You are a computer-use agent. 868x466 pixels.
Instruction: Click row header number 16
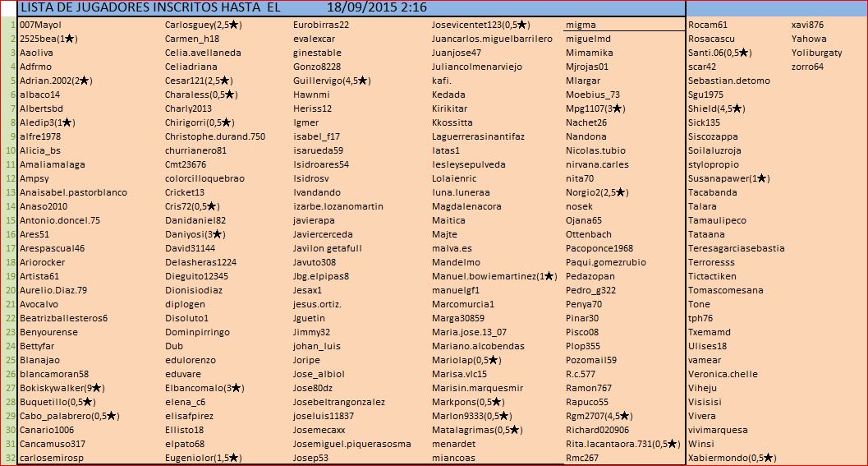pyautogui.click(x=9, y=234)
